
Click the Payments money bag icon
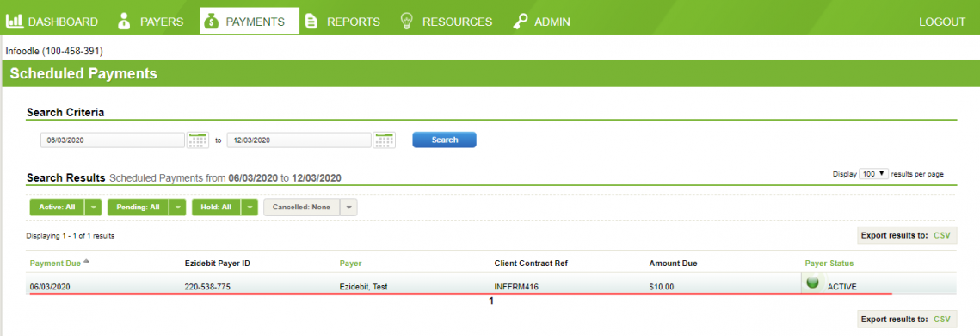pos(212,22)
